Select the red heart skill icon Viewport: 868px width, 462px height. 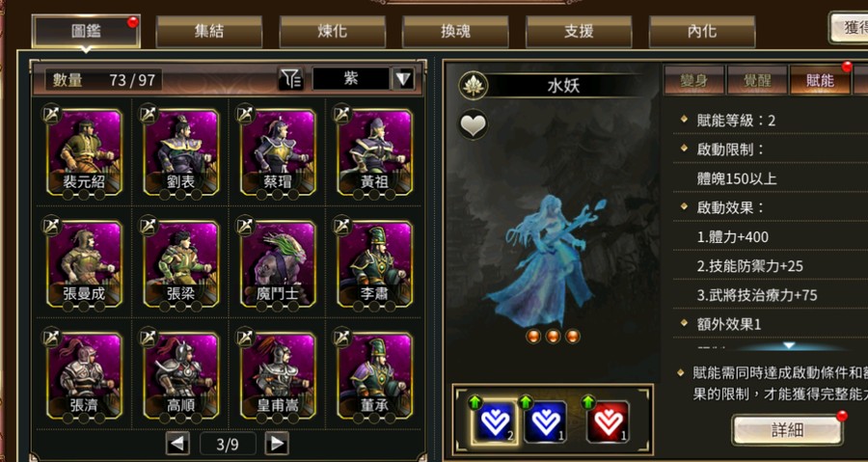[608, 421]
